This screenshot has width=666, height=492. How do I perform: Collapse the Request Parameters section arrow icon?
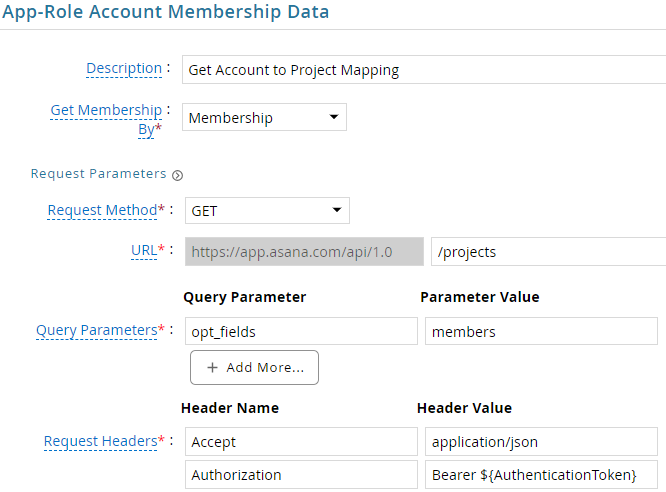tap(178, 175)
